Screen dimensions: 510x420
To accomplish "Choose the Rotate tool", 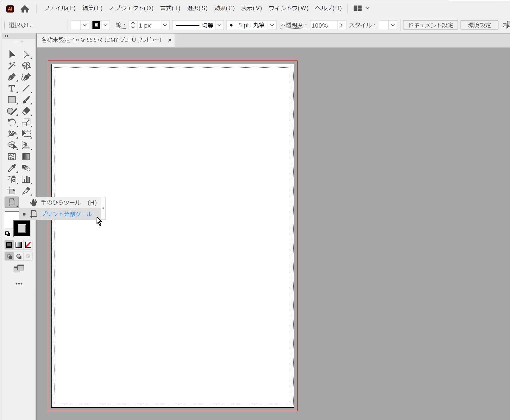I will (x=12, y=123).
